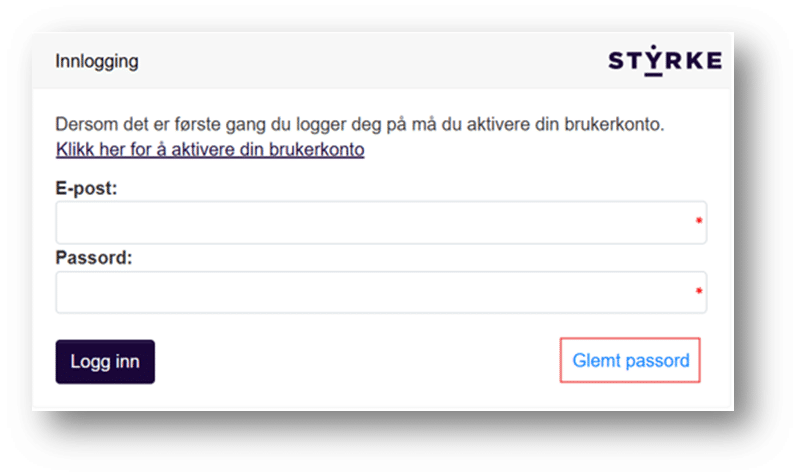This screenshot has width=799, height=476.
Task: Click the Passord label
Action: [94, 257]
